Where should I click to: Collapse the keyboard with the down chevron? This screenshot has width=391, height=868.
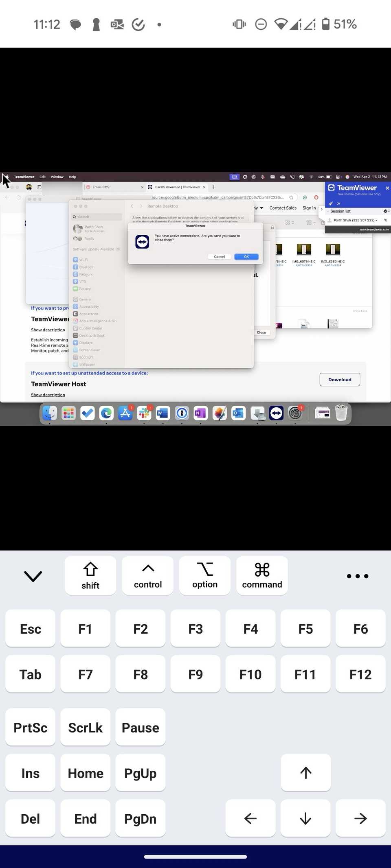click(x=33, y=576)
